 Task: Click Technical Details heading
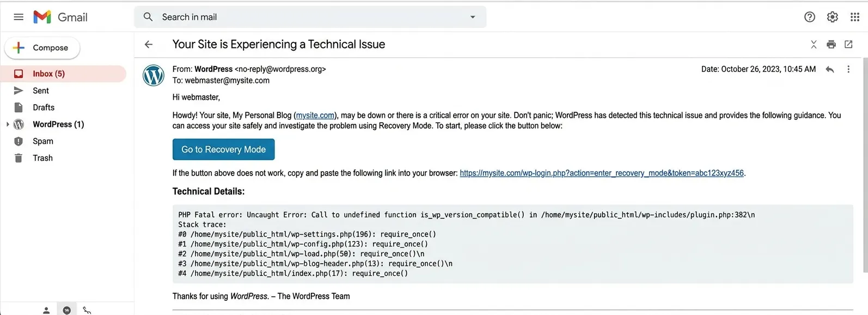(209, 191)
